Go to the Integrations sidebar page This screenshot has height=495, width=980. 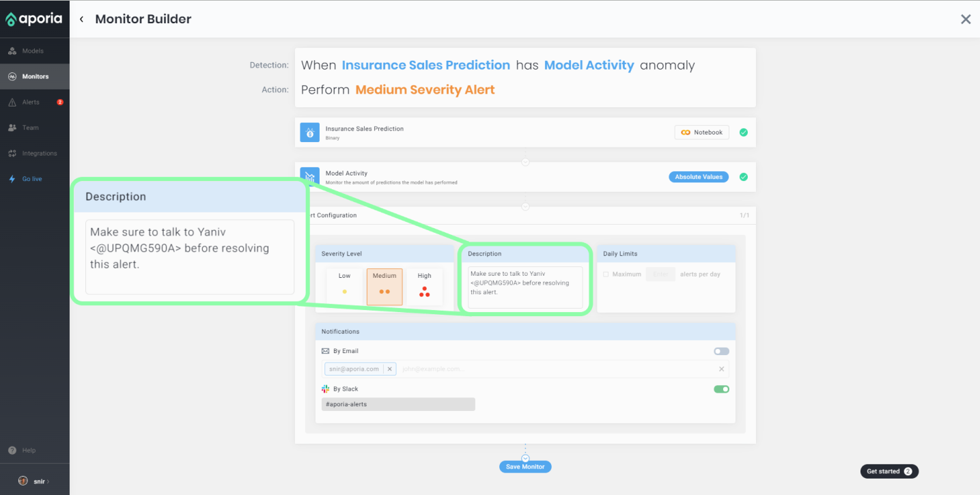click(x=39, y=154)
